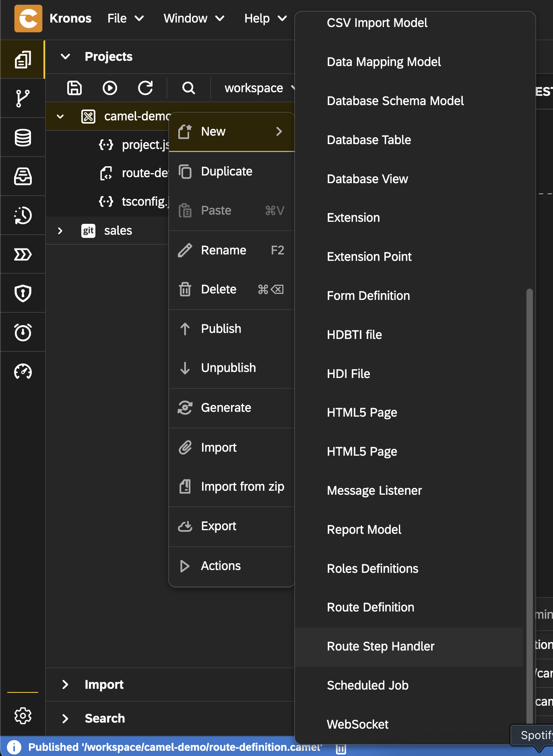
Task: Click the camel-demo project icon
Action: coord(88,116)
